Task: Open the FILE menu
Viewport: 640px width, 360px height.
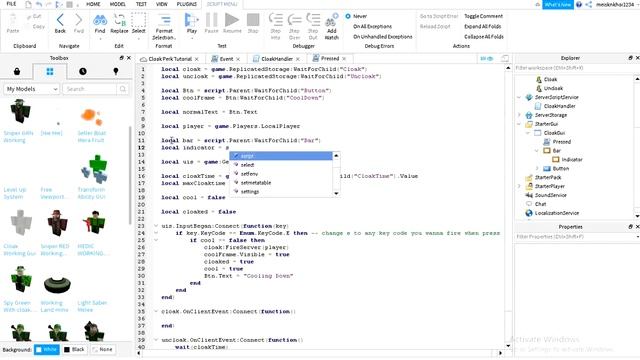Action: [11, 4]
